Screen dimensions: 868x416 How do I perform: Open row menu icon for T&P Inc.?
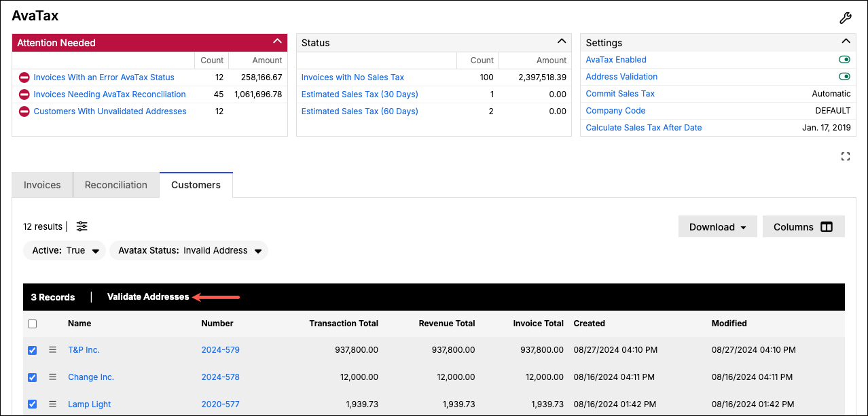pyautogui.click(x=52, y=350)
